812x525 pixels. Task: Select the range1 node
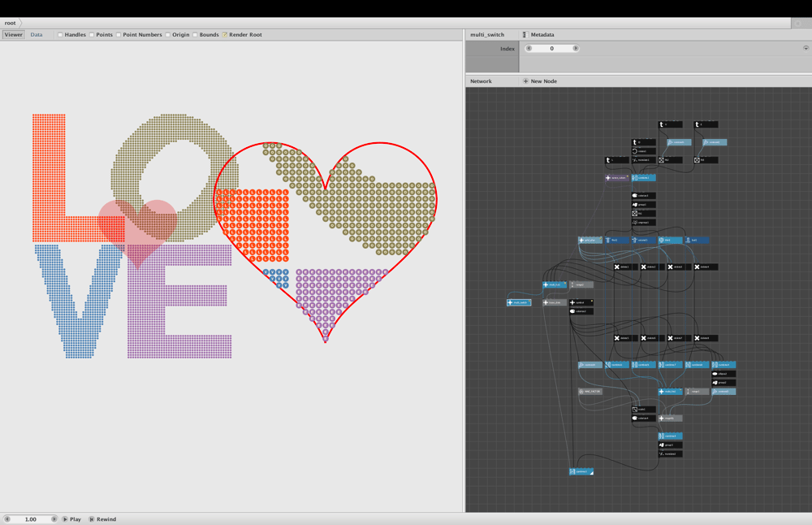(697, 391)
